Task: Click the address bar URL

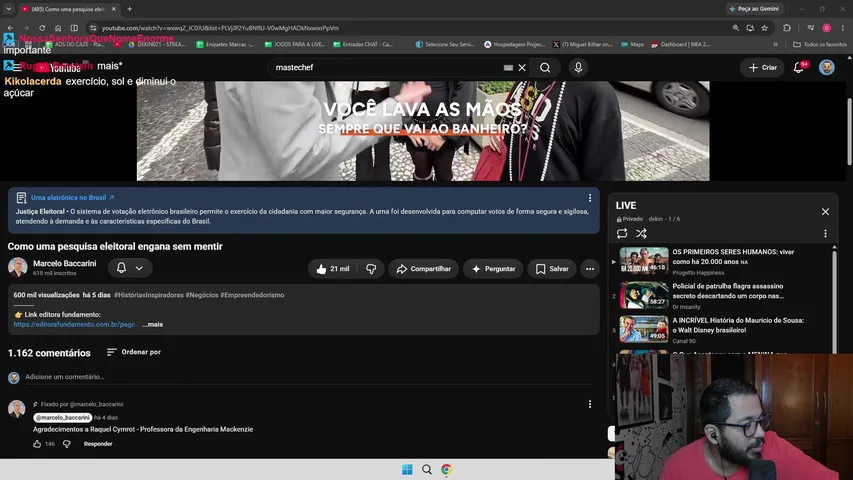Action: tap(220, 28)
